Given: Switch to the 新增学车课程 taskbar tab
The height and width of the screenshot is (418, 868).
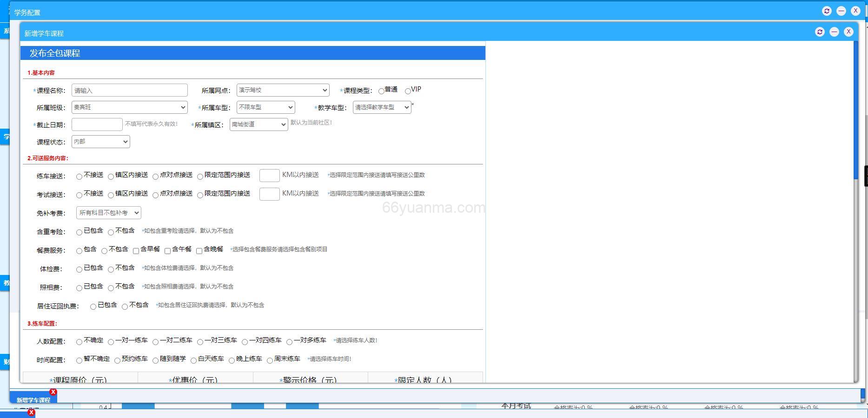Looking at the screenshot, I should point(33,400).
